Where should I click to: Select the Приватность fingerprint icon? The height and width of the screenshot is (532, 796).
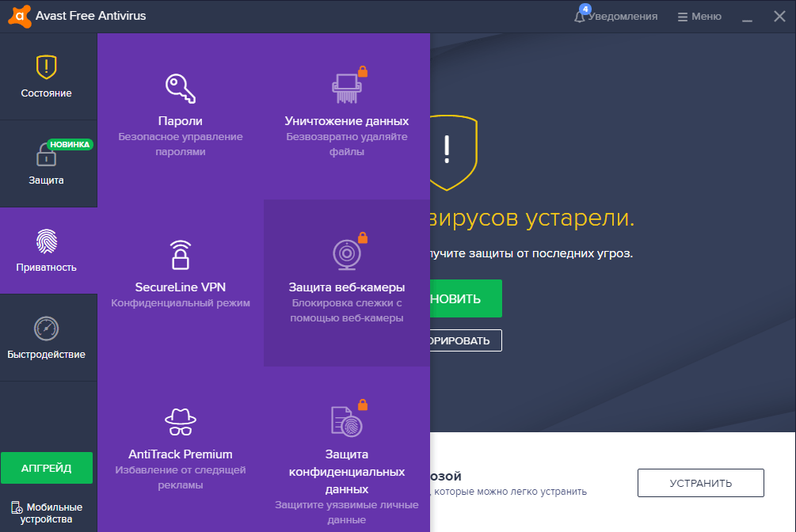click(46, 241)
